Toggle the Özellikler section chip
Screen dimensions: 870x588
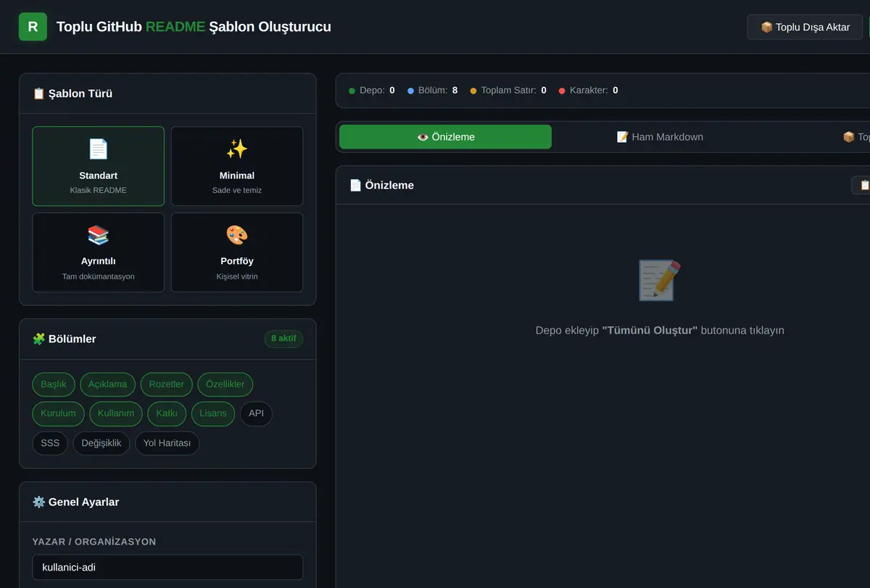[225, 384]
